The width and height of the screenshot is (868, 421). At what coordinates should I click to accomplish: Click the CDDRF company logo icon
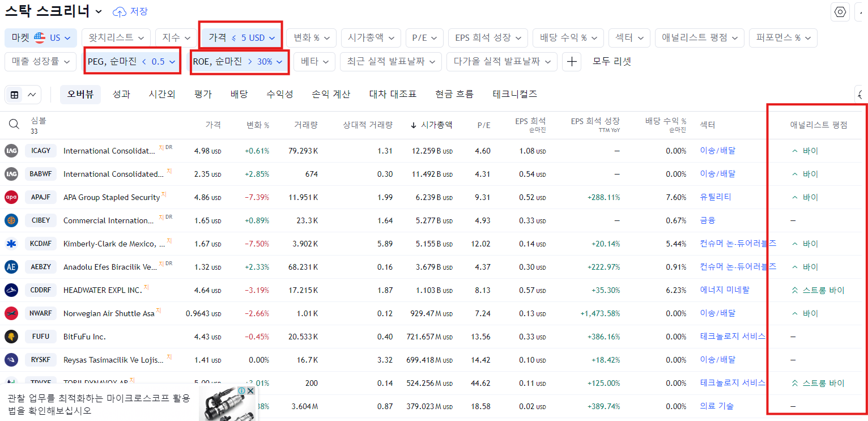tap(11, 290)
